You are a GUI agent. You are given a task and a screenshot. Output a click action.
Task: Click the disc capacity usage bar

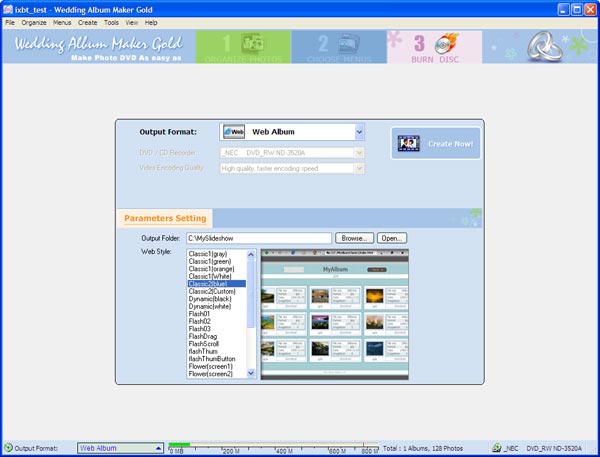(273, 447)
